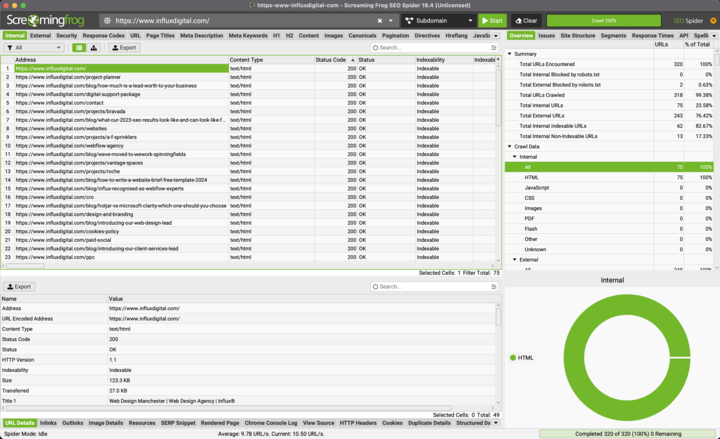Image resolution: width=720 pixels, height=439 pixels.
Task: Collapse the Crawl Data section
Action: [x=509, y=146]
